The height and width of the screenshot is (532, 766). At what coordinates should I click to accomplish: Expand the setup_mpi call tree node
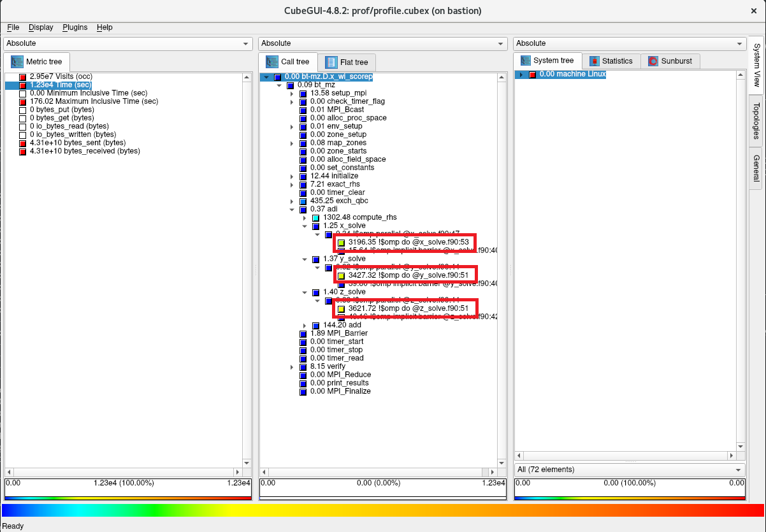click(292, 94)
